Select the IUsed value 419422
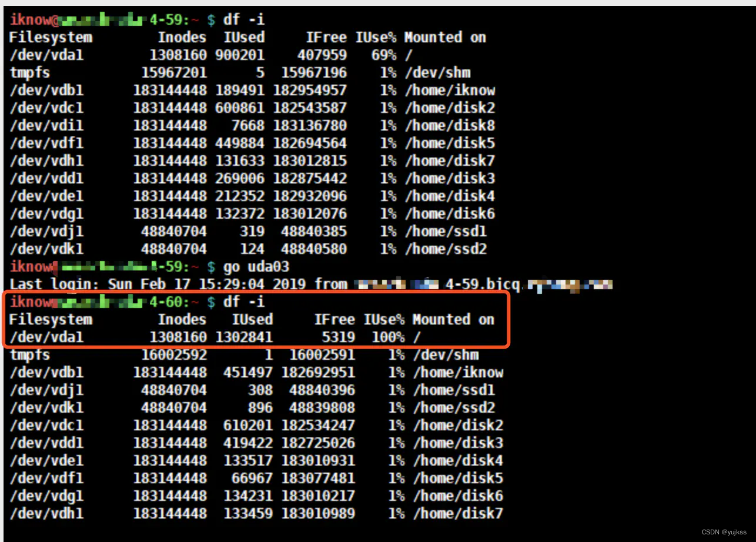Image resolution: width=756 pixels, height=542 pixels. coord(248,443)
